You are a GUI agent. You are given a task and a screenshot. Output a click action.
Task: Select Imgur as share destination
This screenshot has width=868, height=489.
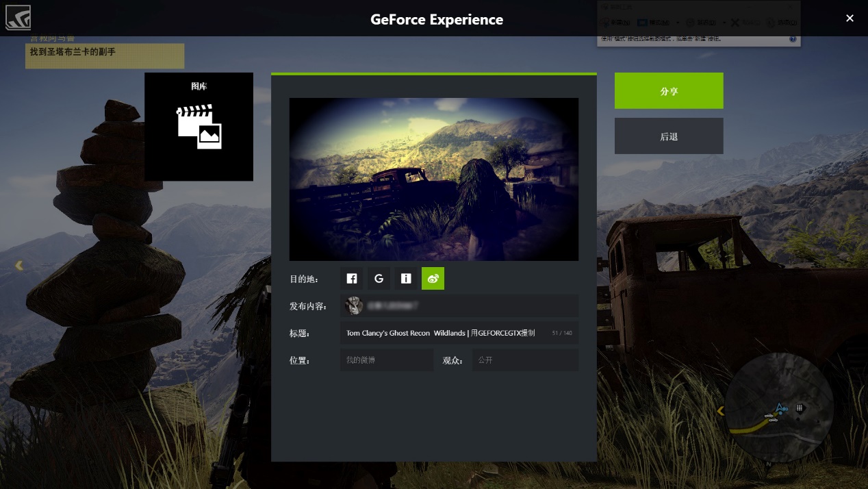point(406,278)
